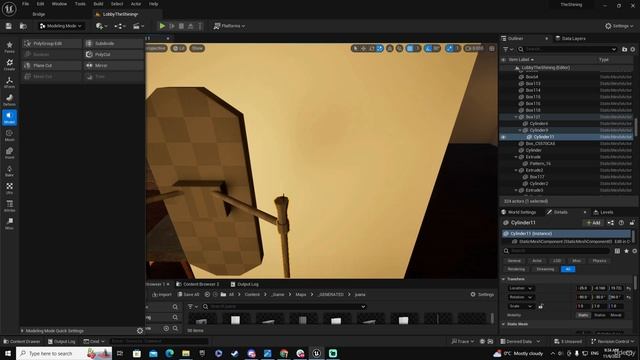Open the Rotation type dropdown
This screenshot has width=640, height=360.
tap(520, 297)
